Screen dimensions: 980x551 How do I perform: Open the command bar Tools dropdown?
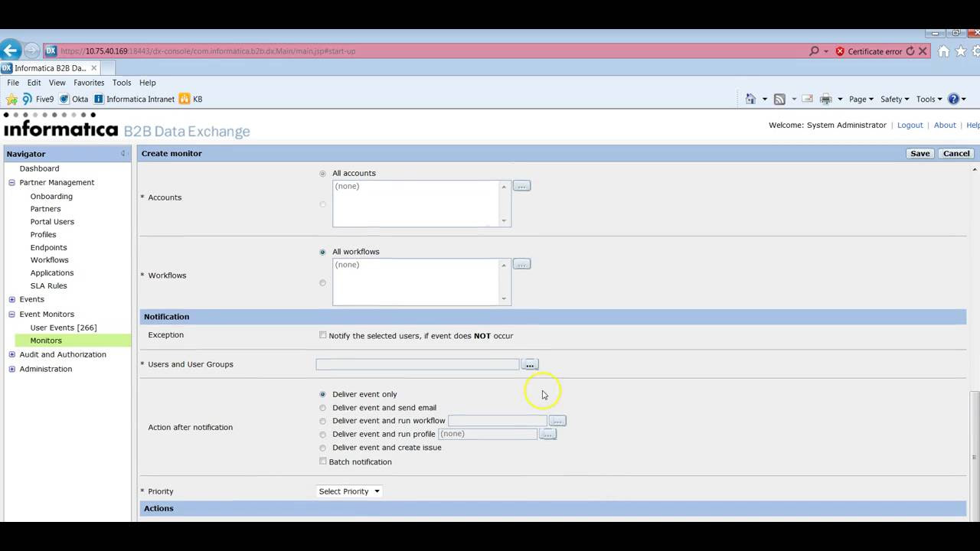point(929,99)
